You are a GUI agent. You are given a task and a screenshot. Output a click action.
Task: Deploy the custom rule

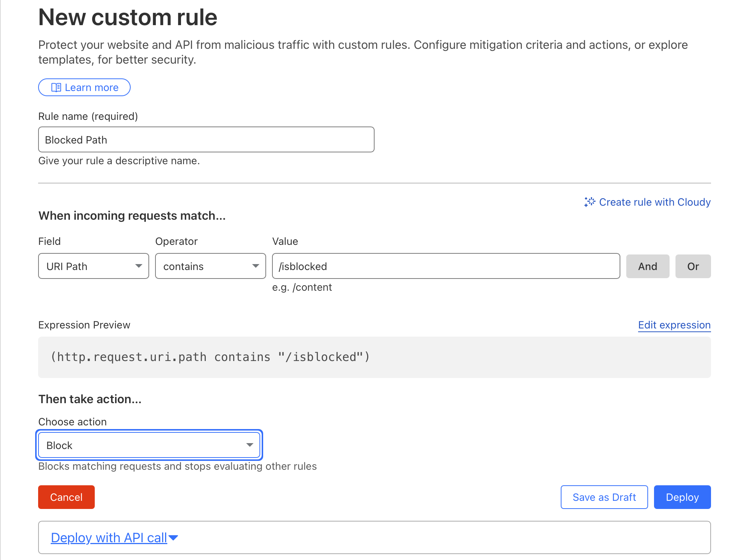click(x=682, y=497)
